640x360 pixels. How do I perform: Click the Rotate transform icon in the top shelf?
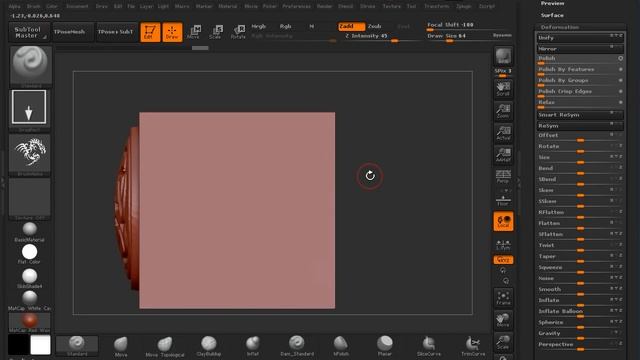[238, 32]
